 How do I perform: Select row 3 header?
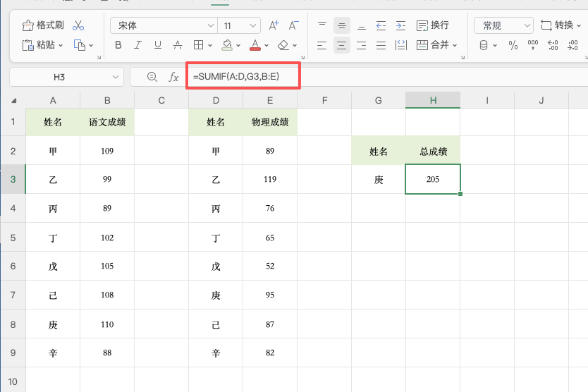coord(13,179)
